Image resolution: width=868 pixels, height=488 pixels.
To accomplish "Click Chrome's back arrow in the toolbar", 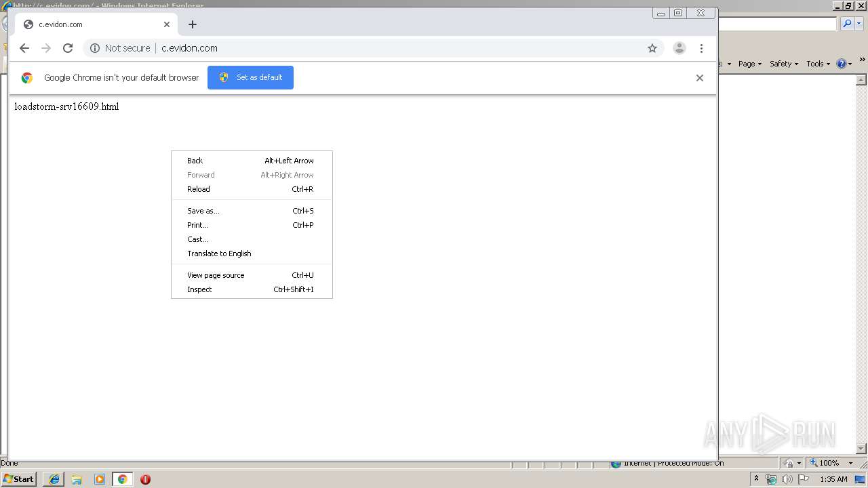I will [x=24, y=48].
